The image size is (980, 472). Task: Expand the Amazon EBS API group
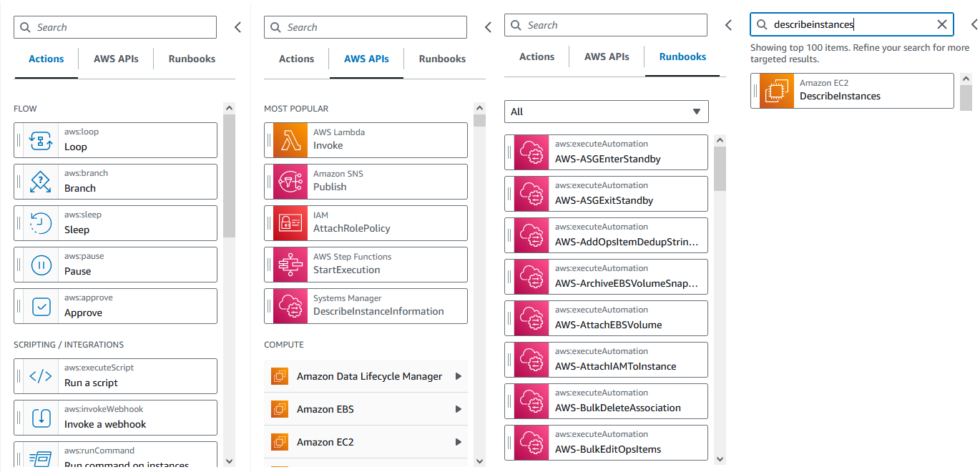366,409
